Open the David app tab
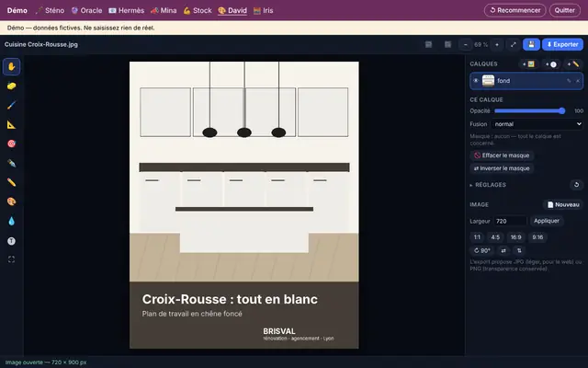Viewport: 588px width, 368px height. [x=232, y=10]
